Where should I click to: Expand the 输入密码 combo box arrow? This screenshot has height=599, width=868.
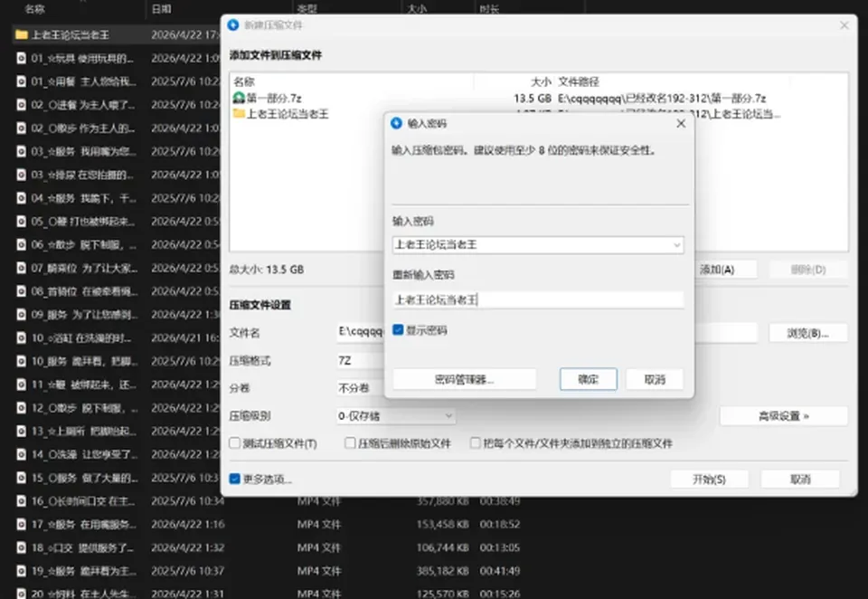click(676, 245)
